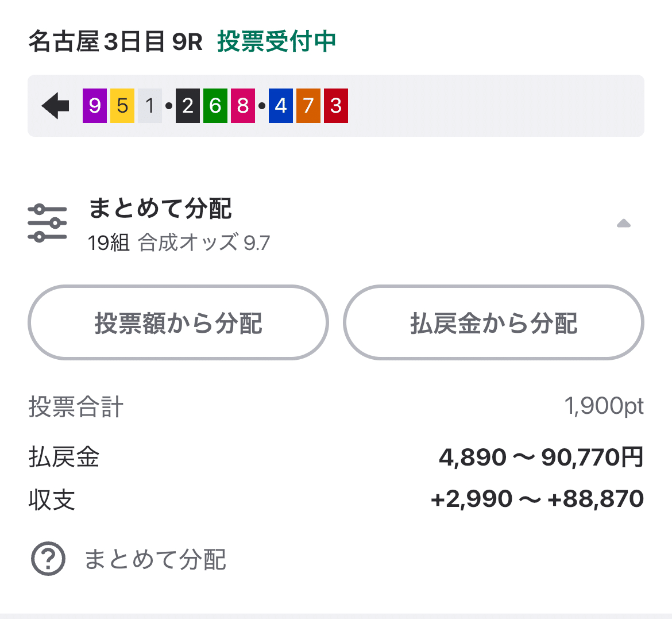The height and width of the screenshot is (619, 672).
Task: Select 投票額から分配 distribution mode
Action: click(178, 322)
